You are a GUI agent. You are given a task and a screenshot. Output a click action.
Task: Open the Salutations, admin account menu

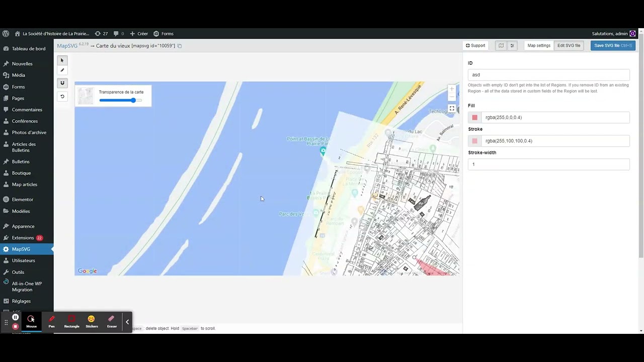[614, 34]
